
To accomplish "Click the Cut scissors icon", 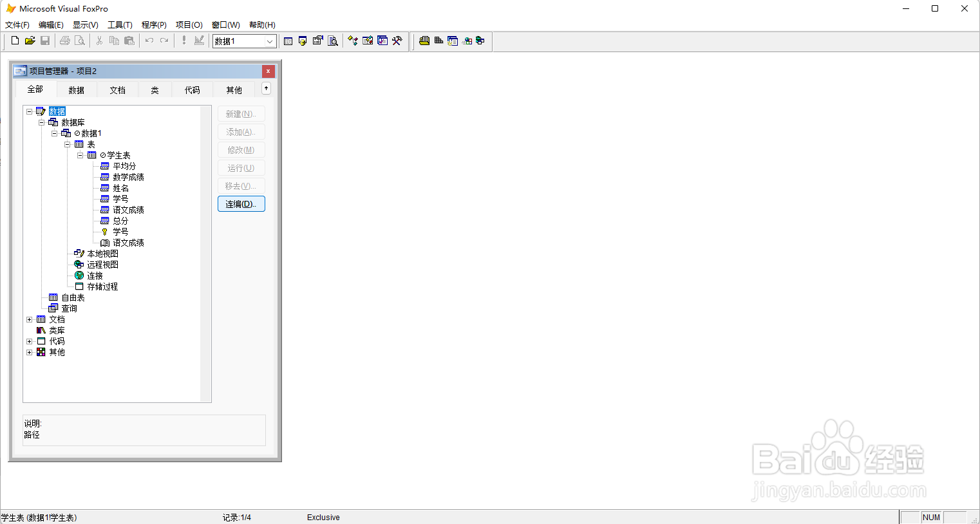I will pos(99,41).
